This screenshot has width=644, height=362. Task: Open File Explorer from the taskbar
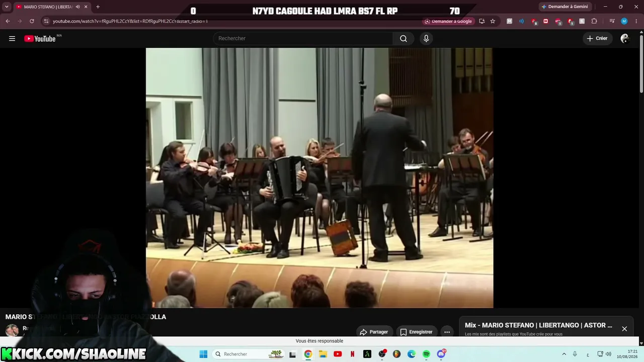(x=323, y=354)
